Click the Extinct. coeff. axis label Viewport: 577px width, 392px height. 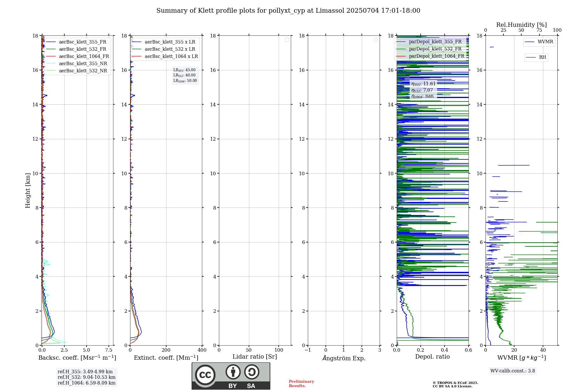166,358
